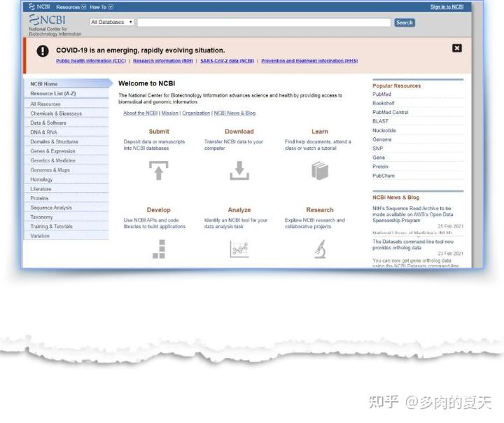Read the Datasets command-line tool news item
Viewport: 504px width, 423px height.
413,245
